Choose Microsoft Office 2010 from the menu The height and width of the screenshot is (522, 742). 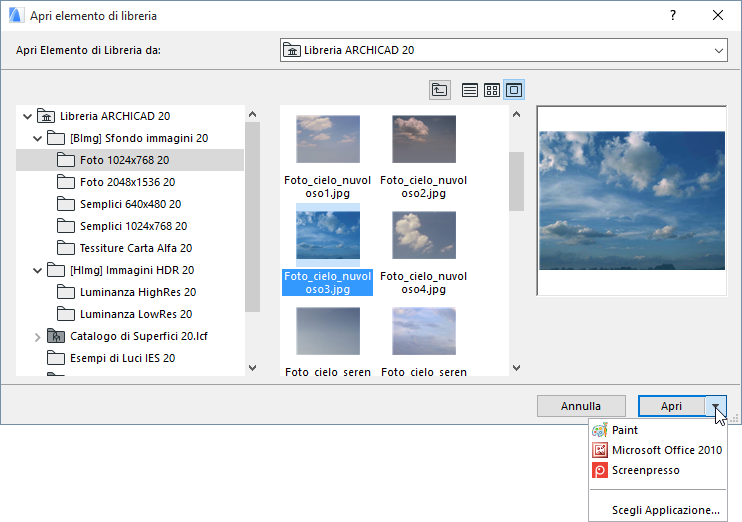(x=657, y=450)
